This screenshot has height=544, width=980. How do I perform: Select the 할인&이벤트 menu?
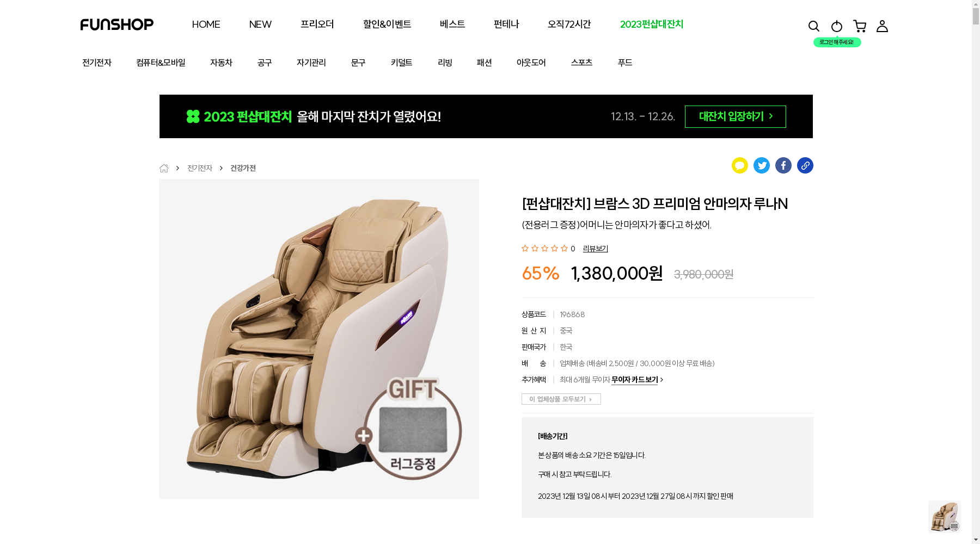pyautogui.click(x=387, y=24)
